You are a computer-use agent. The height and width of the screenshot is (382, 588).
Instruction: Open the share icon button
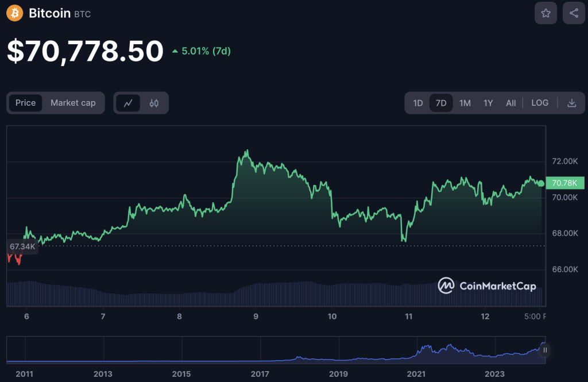click(x=574, y=13)
